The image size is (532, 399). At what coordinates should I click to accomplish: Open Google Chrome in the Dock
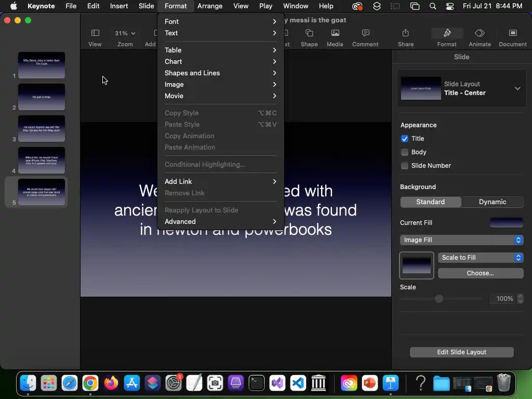[90, 383]
